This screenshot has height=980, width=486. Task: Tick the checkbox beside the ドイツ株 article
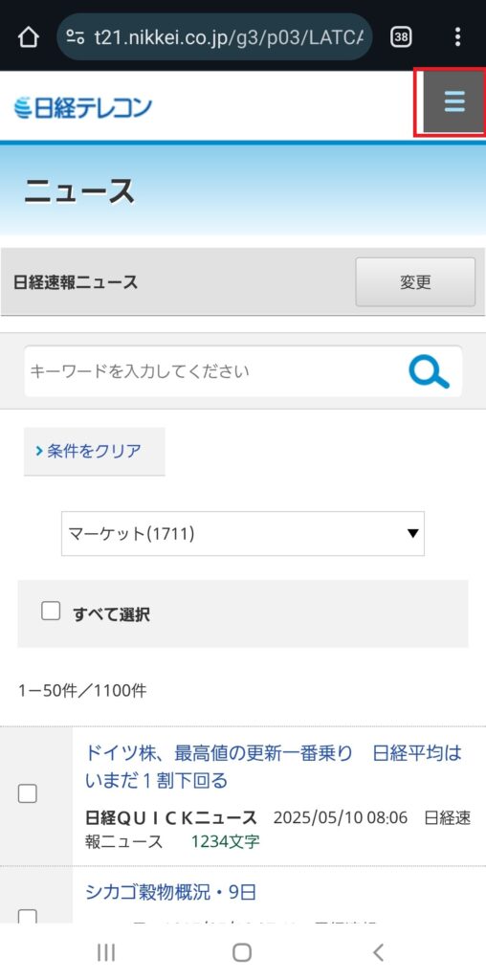pos(28,793)
